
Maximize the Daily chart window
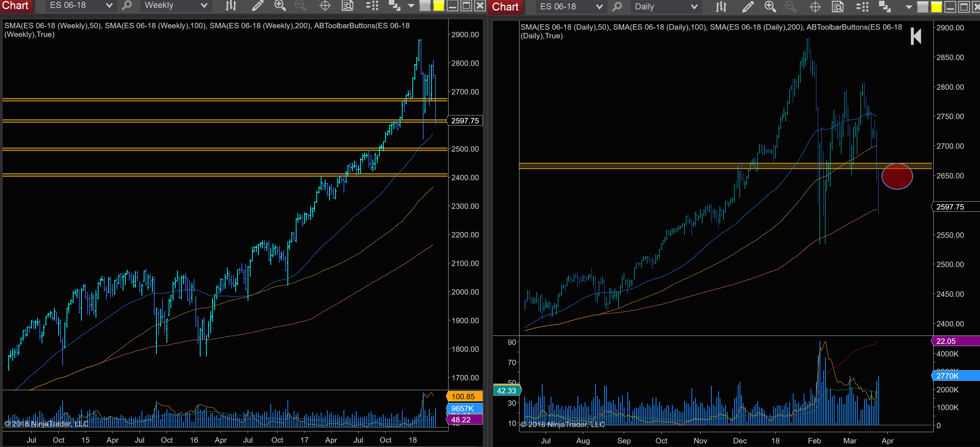click(964, 7)
